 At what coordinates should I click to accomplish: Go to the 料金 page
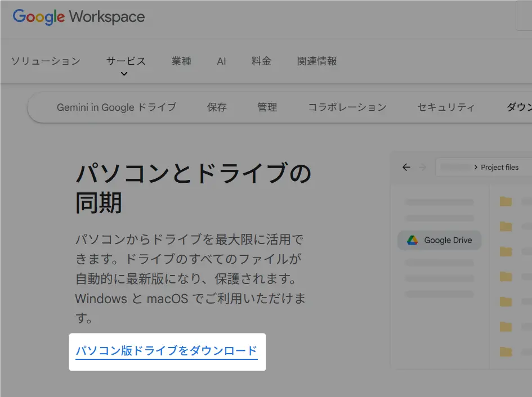pyautogui.click(x=261, y=61)
